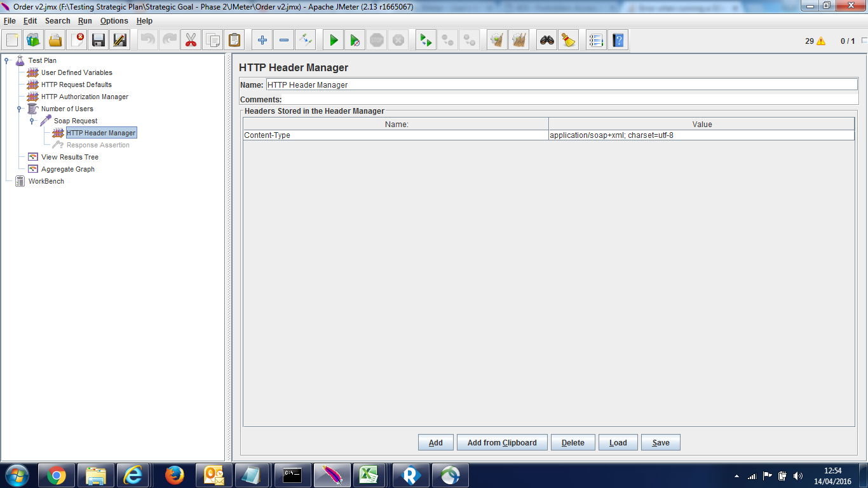Save the test plan with floppy icon

(98, 41)
